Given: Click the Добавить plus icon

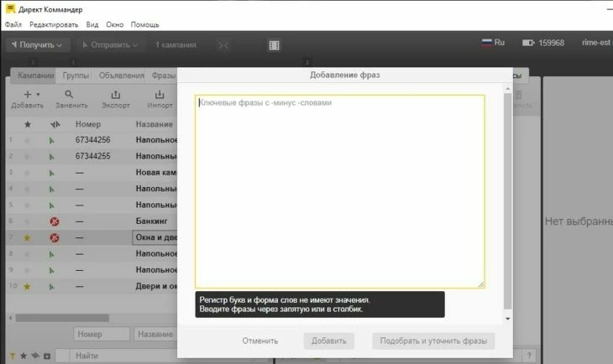Looking at the screenshot, I should tap(28, 94).
